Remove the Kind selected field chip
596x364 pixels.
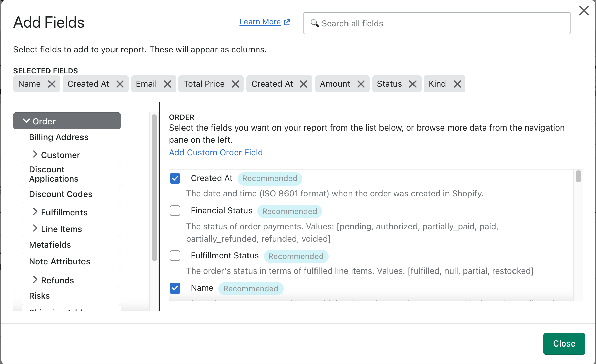pos(457,84)
